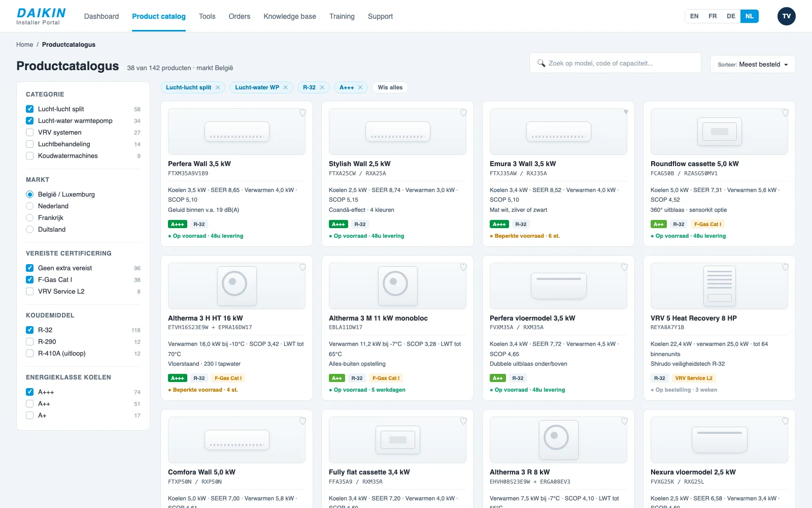Uncheck Lucht-water warmtepomp category
This screenshot has height=508, width=812.
[29, 120]
